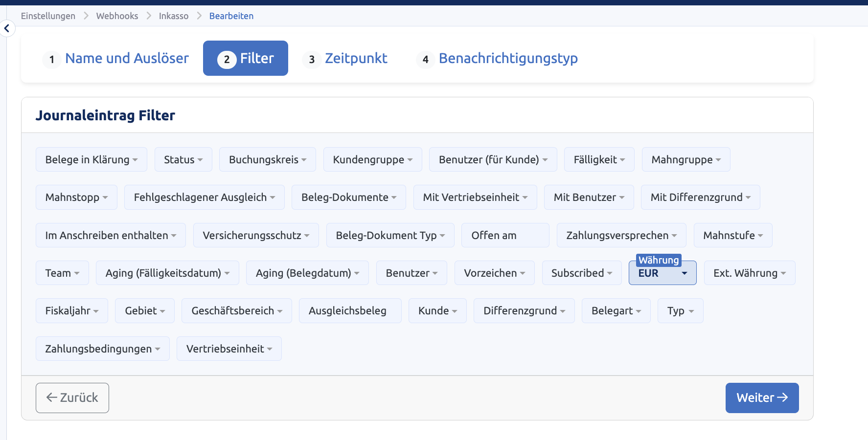Click the Offen am filter field
868x440 pixels.
[505, 235]
